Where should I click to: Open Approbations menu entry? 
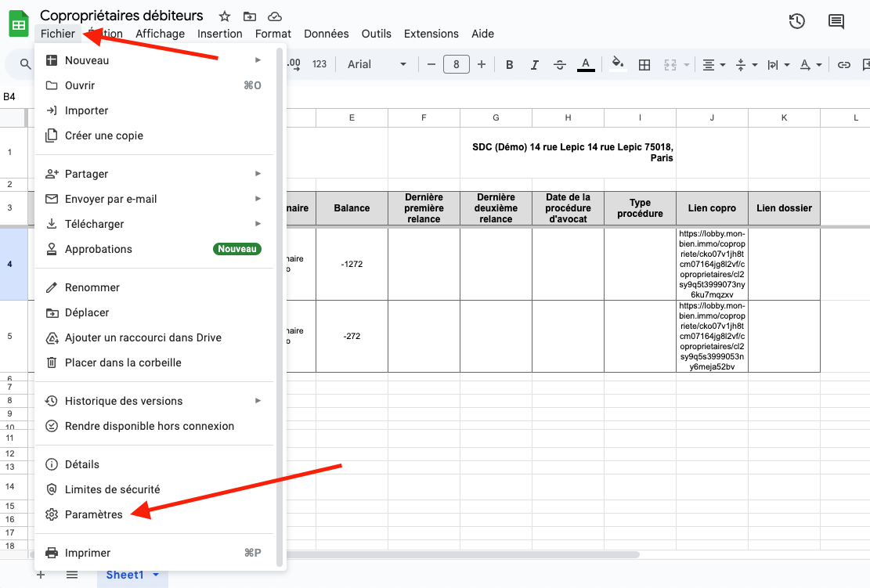pyautogui.click(x=155, y=249)
